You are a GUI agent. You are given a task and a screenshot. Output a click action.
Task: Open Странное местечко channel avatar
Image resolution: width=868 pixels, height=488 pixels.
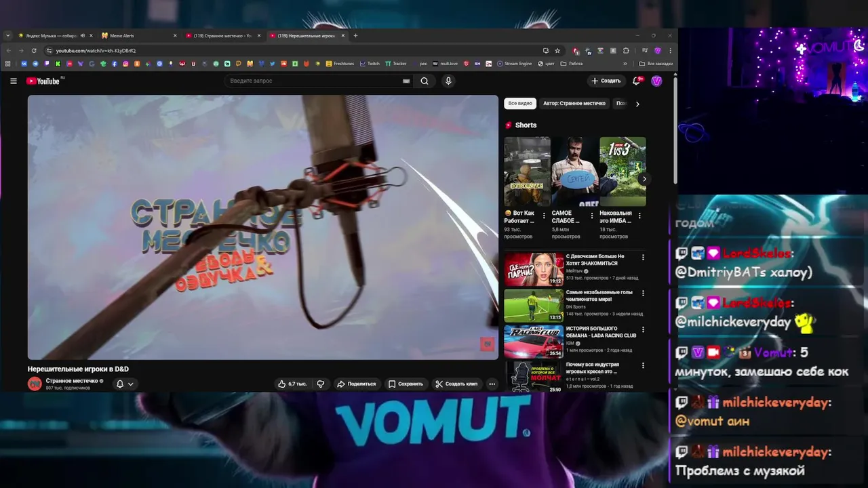pos(35,384)
